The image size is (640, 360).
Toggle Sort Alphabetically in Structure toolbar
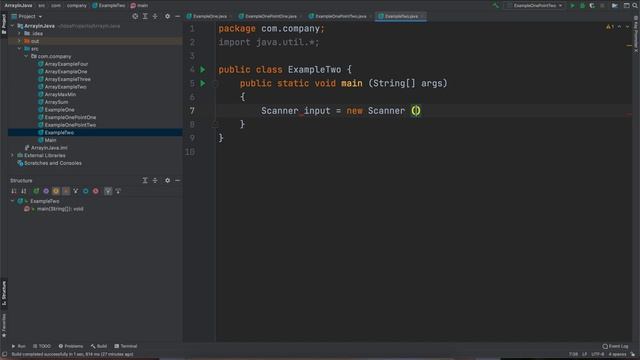coord(24,191)
